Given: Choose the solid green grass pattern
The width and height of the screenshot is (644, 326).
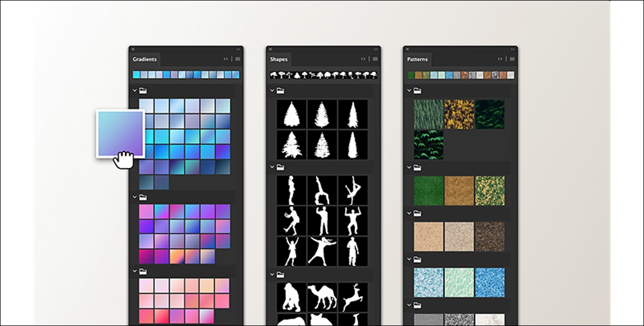Looking at the screenshot, I should 429,190.
